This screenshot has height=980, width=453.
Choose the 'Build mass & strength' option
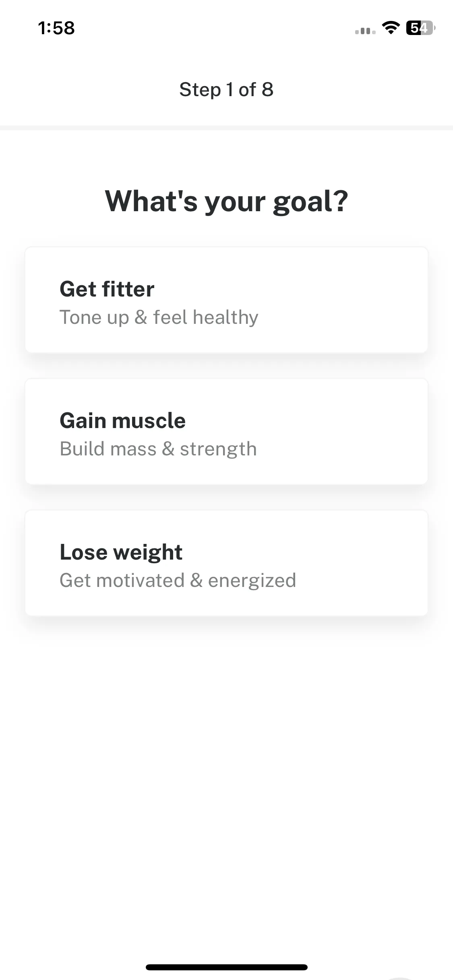pyautogui.click(x=158, y=449)
